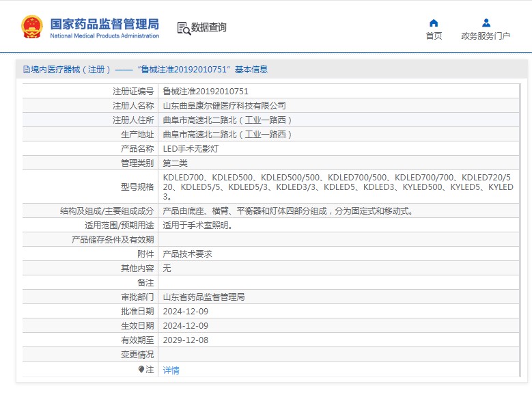This screenshot has width=532, height=395.
Task: Click the 产品名称 row label
Action: click(x=137, y=148)
